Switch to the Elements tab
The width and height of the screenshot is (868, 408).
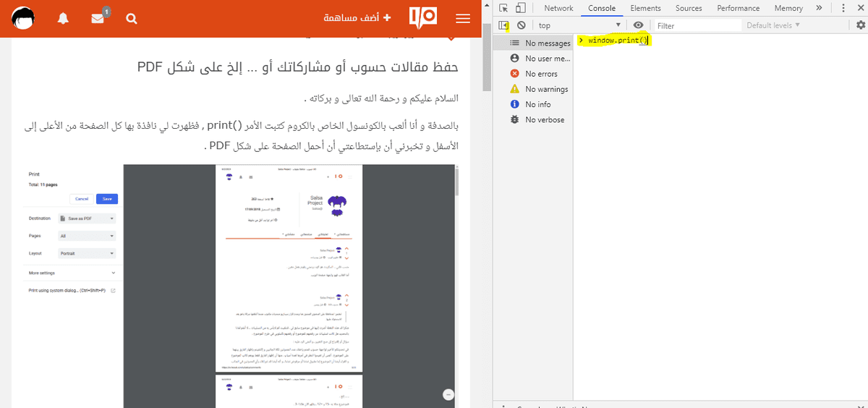645,8
